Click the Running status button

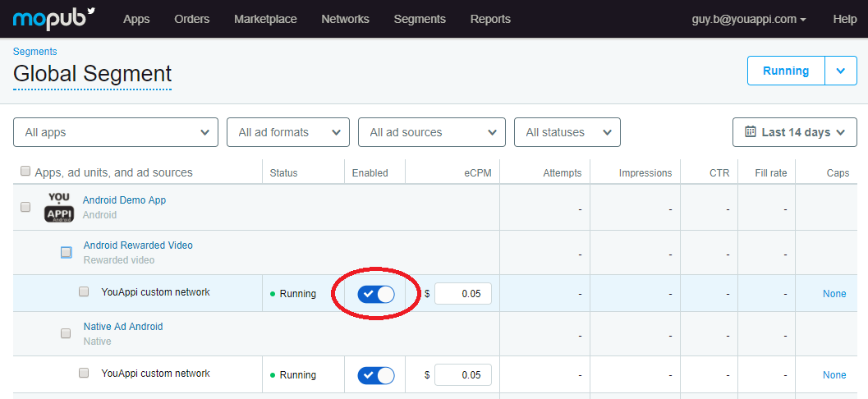[x=786, y=71]
